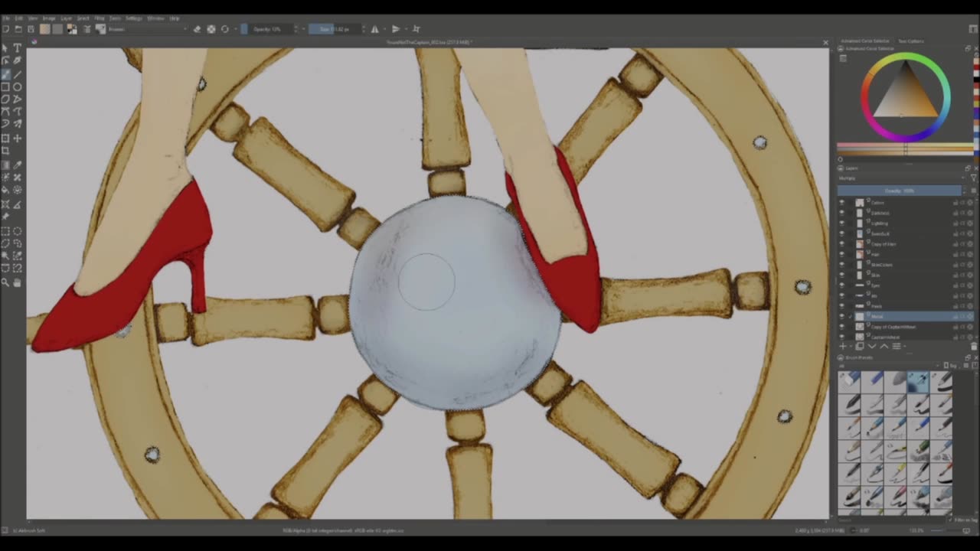
Task: Close the canvas document tab
Action: [825, 42]
